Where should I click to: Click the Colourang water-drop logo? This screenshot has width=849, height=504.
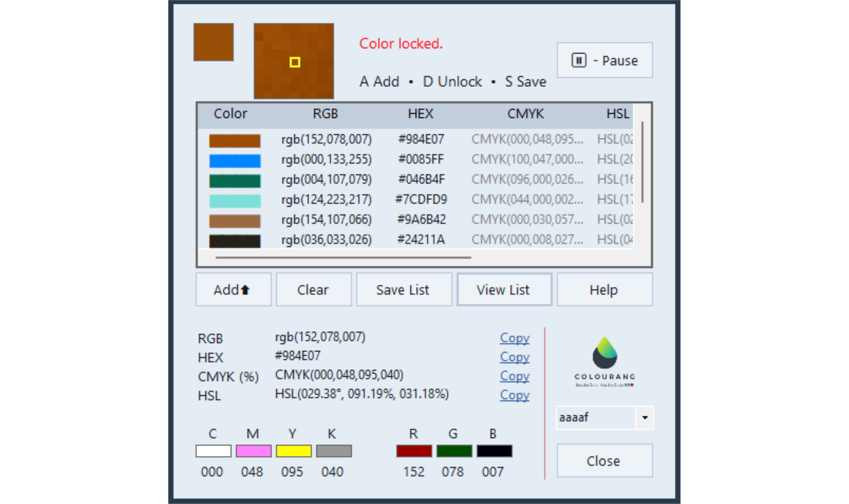pyautogui.click(x=605, y=352)
